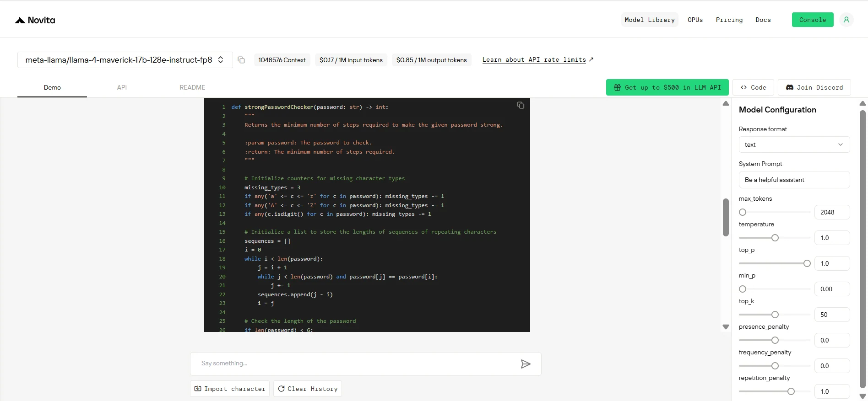Screen dimensions: 868x401
Task: Click Import character button
Action: click(x=230, y=389)
